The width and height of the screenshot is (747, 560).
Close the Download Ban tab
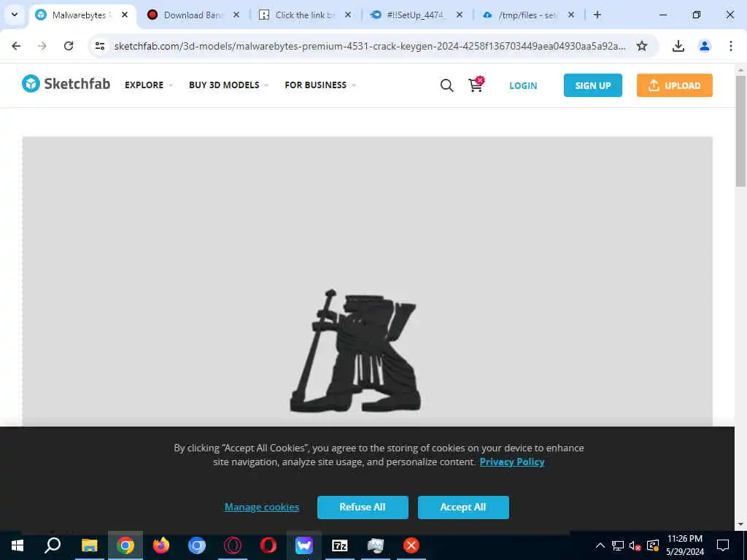pos(236,15)
